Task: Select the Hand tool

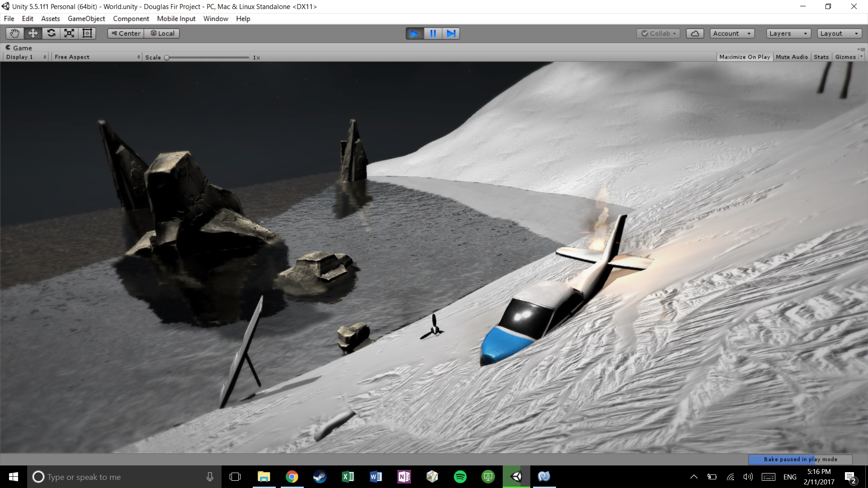Action: coord(15,33)
